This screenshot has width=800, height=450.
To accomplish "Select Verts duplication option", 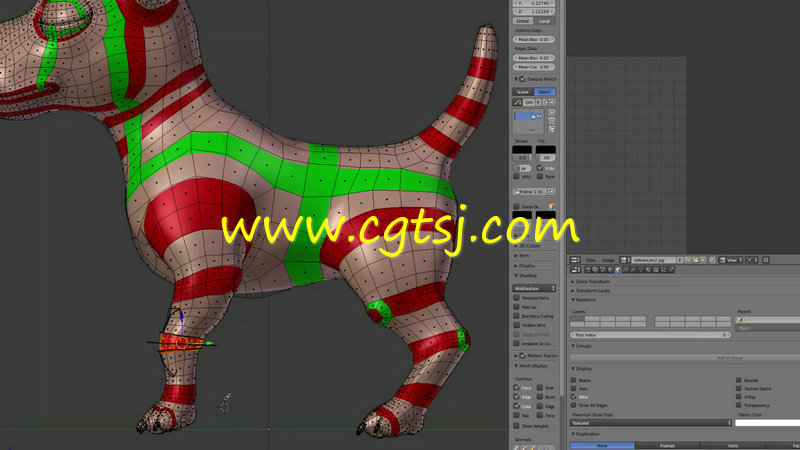I will [733, 446].
